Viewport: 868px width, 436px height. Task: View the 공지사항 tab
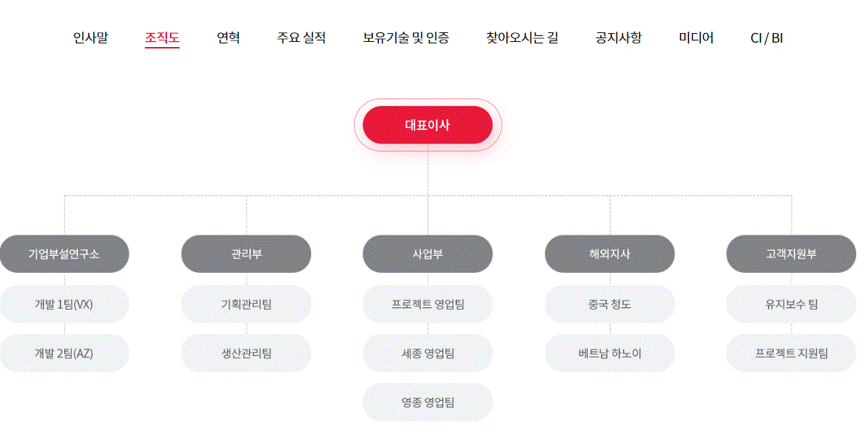(618, 37)
